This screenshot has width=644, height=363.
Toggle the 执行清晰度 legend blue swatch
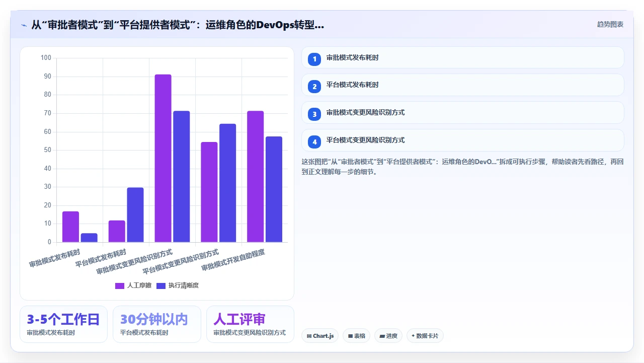point(161,285)
